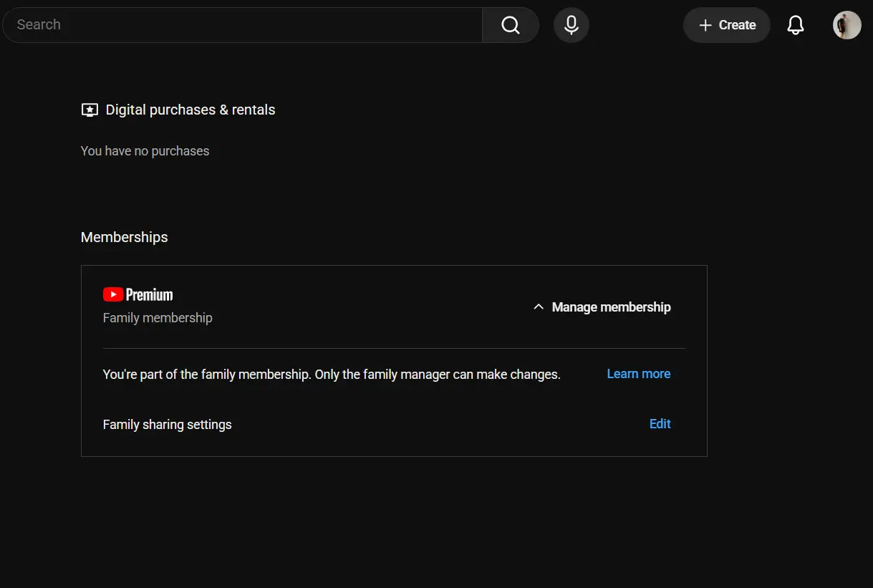Start voice search with microphone icon

[x=571, y=25]
